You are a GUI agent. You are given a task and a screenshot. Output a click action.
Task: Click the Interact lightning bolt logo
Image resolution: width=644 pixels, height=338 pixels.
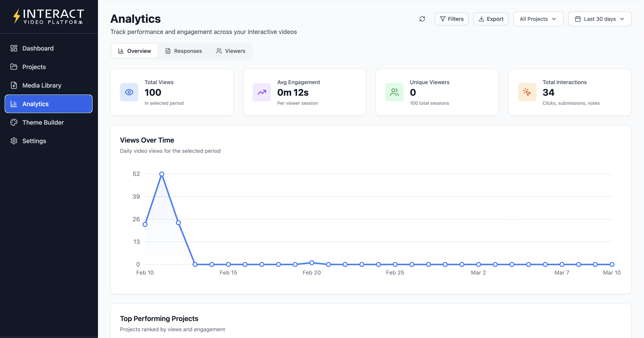tap(17, 16)
